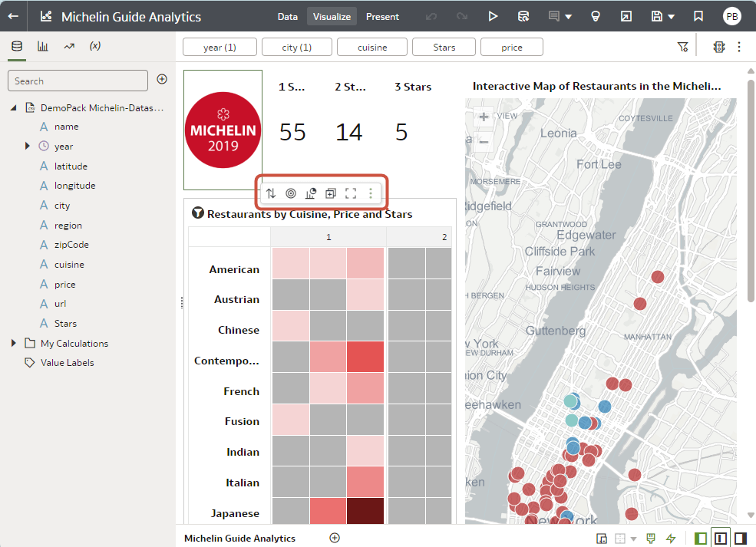Click the Search field in the data panel

tap(78, 81)
